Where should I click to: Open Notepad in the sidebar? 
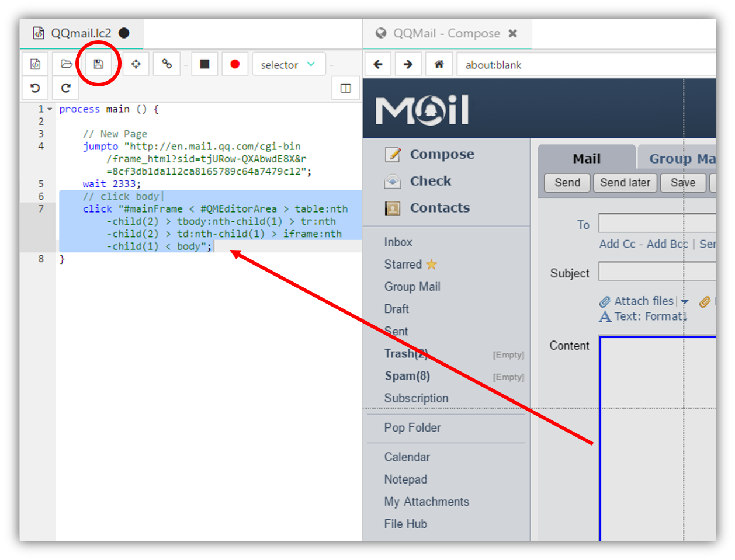405,479
